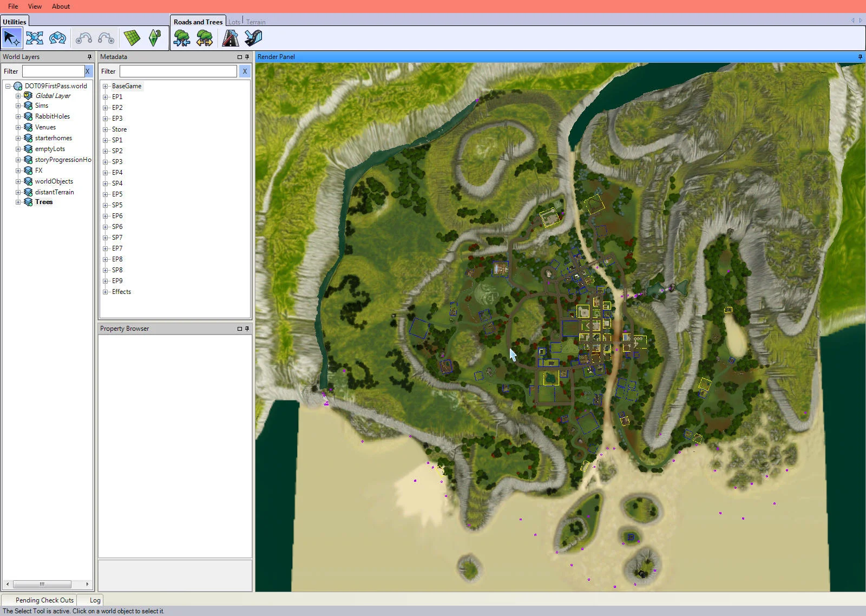Viewport: 866px width, 616px height.
Task: Open the About menu
Action: [x=61, y=6]
